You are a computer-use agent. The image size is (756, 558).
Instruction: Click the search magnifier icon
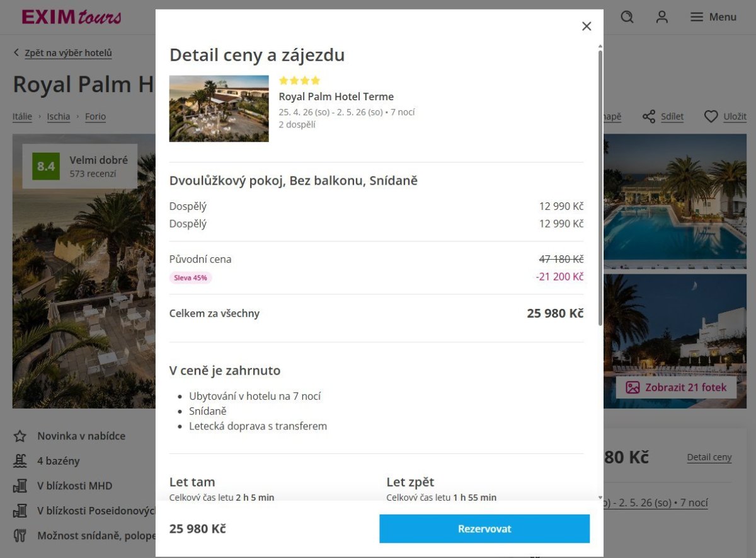tap(627, 17)
